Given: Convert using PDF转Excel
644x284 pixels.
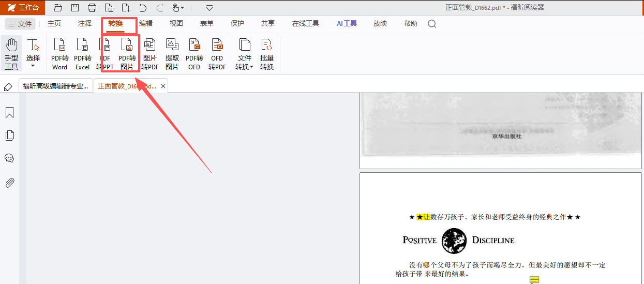Looking at the screenshot, I should point(83,54).
